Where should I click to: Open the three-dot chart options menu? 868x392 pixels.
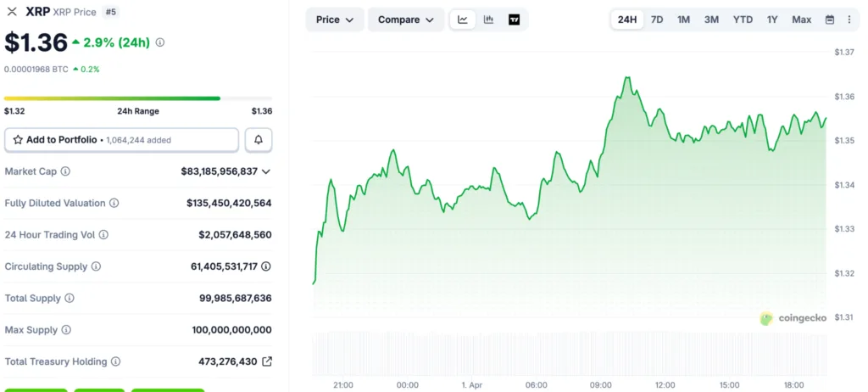click(x=849, y=20)
